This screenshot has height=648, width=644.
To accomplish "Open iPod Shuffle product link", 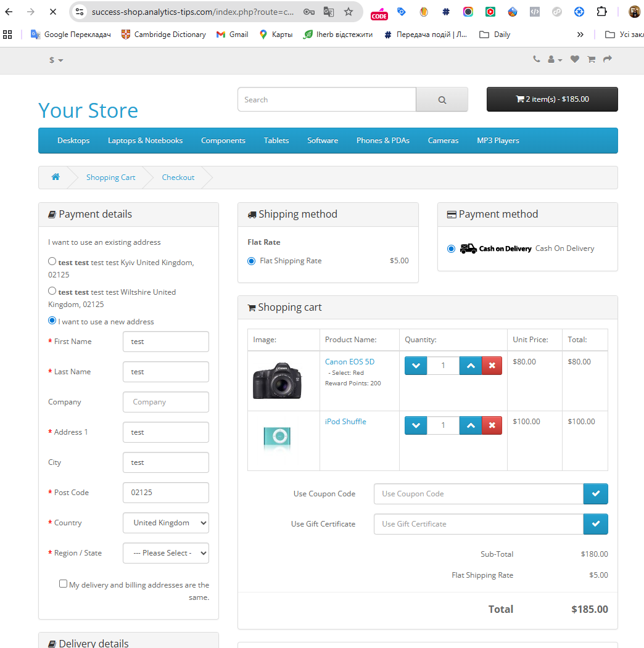I will (345, 422).
